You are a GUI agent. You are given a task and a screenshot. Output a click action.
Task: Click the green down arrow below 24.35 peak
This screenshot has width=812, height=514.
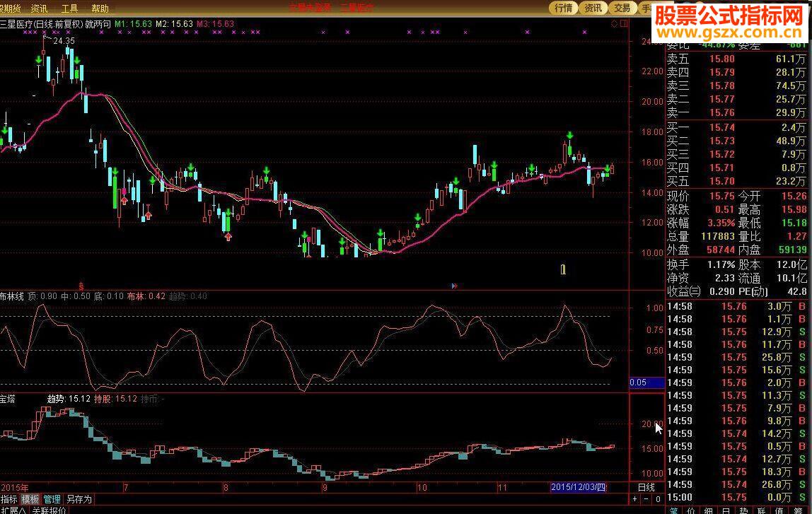(x=39, y=60)
